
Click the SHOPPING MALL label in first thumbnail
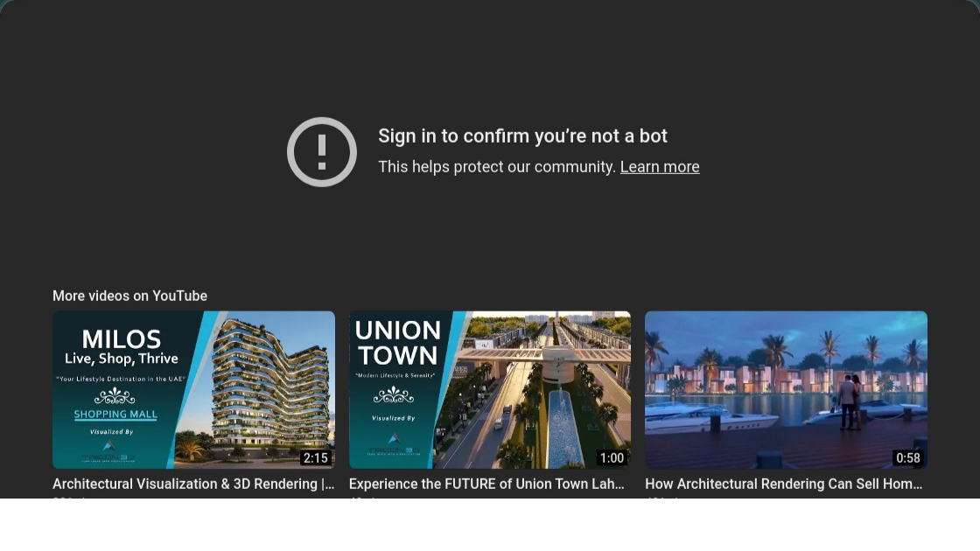[115, 415]
